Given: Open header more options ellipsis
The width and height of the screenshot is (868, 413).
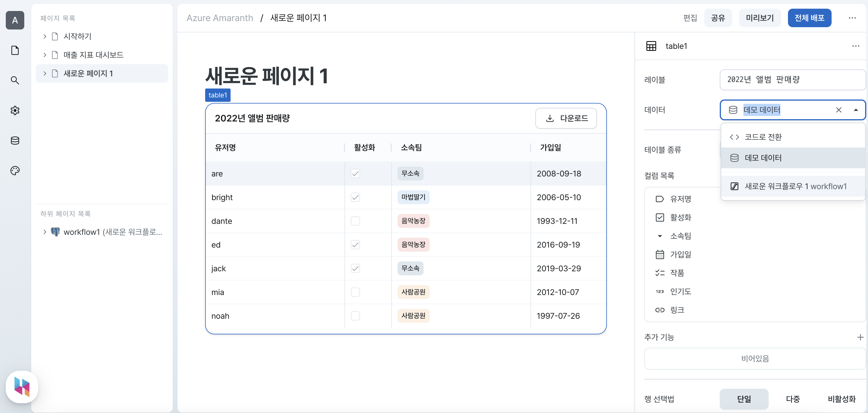Looking at the screenshot, I should pyautogui.click(x=852, y=18).
